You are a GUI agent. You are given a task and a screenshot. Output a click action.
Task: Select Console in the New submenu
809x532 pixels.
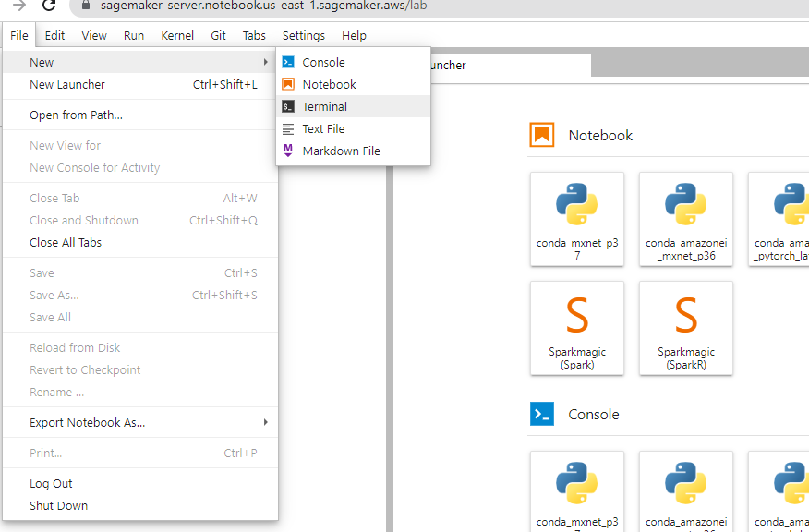tap(354, 63)
